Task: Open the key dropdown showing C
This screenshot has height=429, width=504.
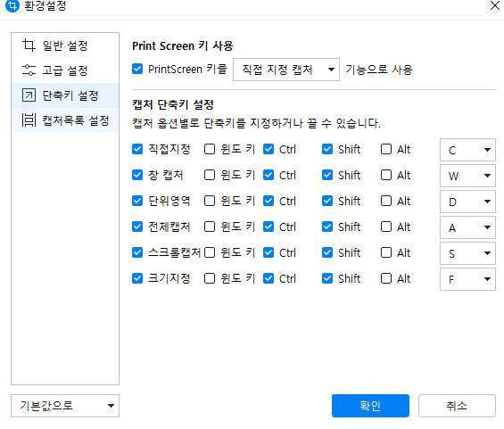Action: tap(467, 150)
